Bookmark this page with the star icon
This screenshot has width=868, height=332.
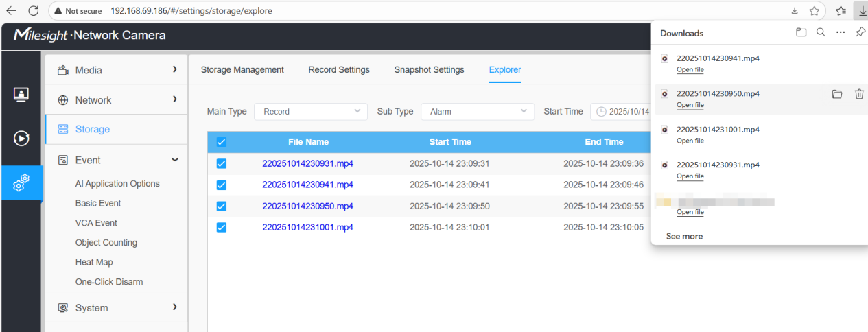coord(814,11)
